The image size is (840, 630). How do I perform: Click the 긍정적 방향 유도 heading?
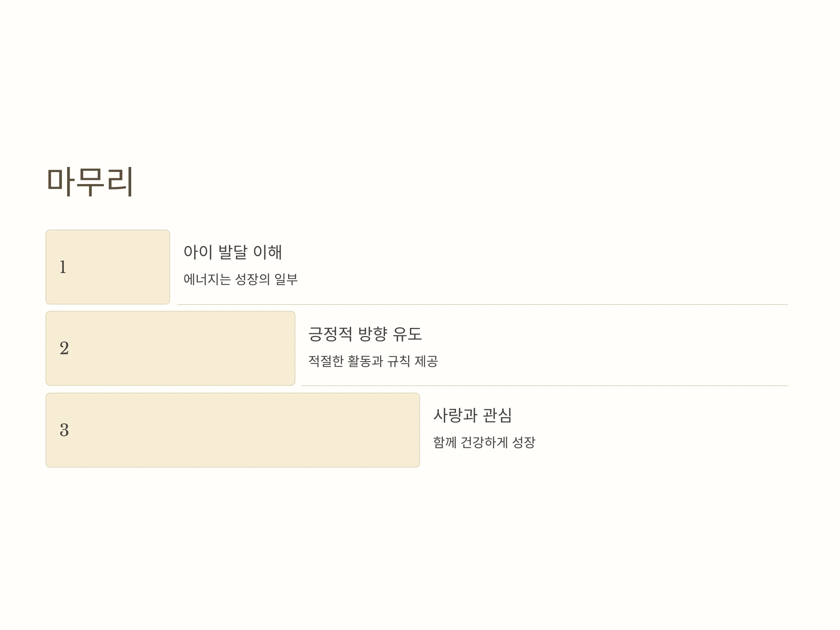[365, 334]
